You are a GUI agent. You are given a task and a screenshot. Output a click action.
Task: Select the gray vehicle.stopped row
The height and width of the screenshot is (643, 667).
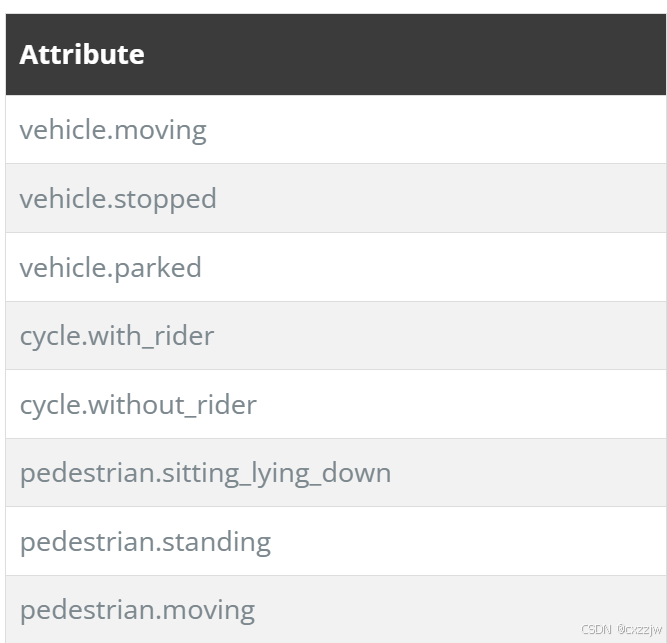point(336,198)
